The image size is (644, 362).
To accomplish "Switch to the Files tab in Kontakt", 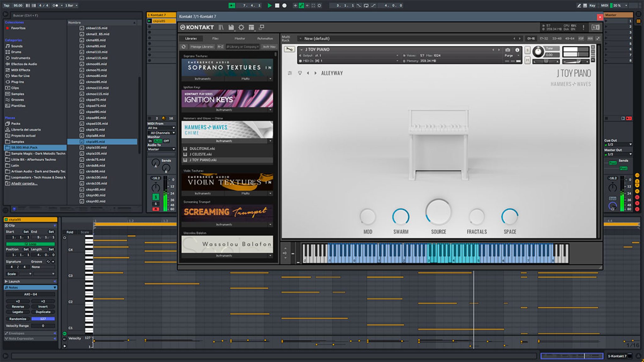I will pos(215,38).
